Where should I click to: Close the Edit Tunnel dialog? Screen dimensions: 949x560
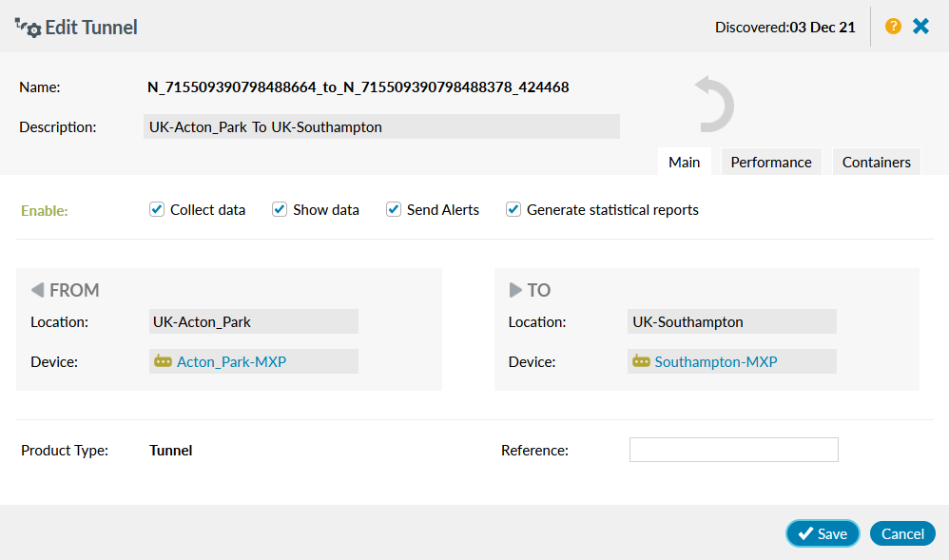(920, 27)
